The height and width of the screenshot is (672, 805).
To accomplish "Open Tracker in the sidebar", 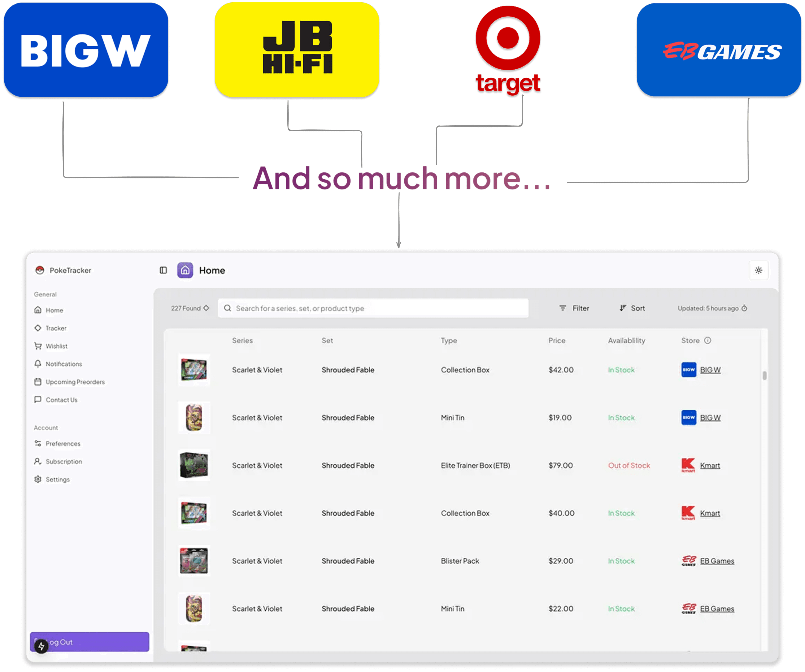I will (50, 328).
